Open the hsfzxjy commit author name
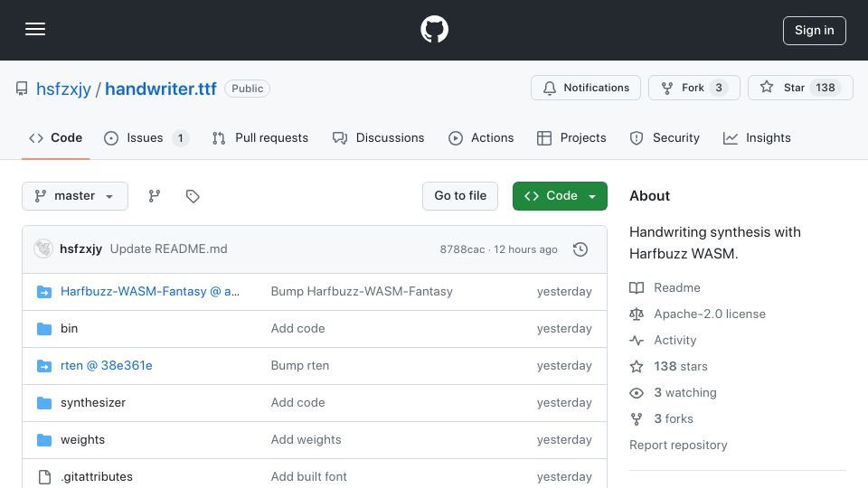868x488 pixels. [80, 249]
